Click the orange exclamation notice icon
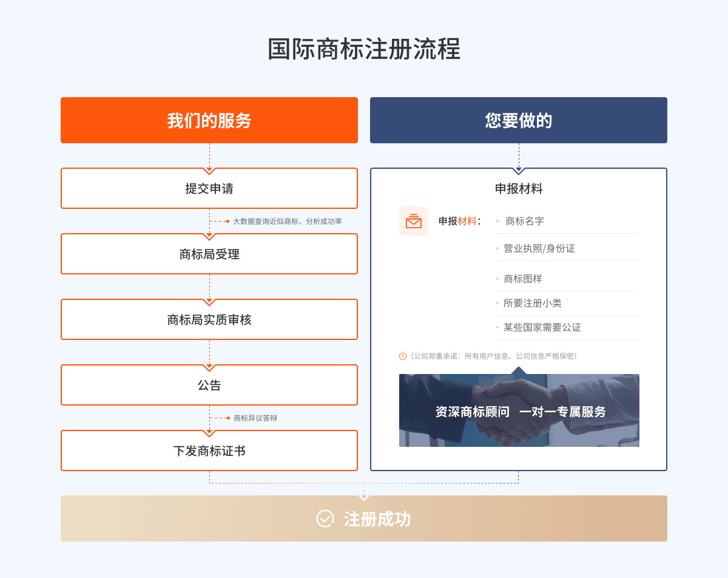The height and width of the screenshot is (578, 728). pyautogui.click(x=402, y=356)
